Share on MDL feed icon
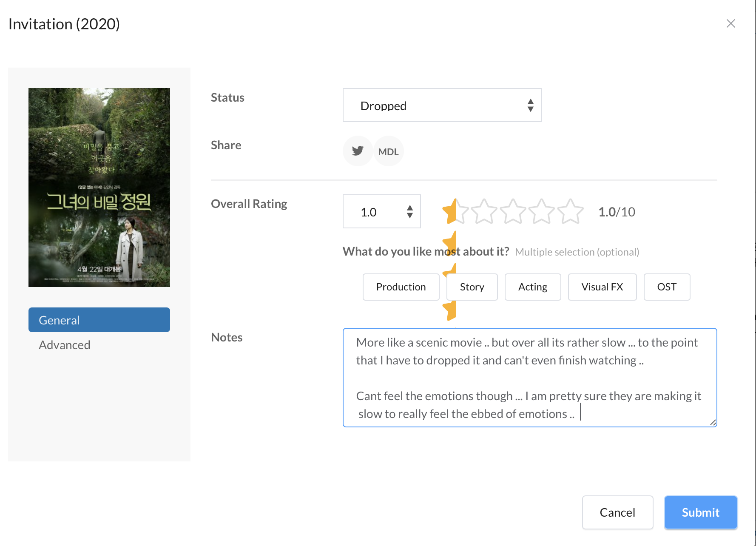756x546 pixels. coord(388,151)
